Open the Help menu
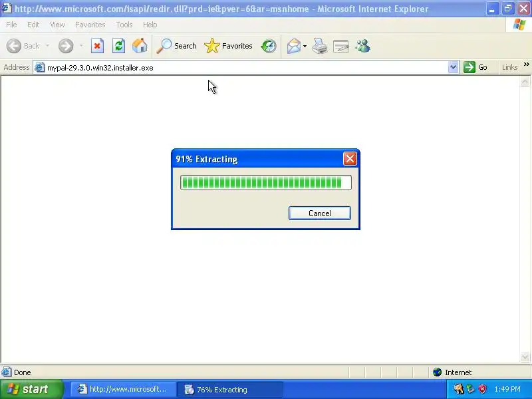 coord(150,25)
